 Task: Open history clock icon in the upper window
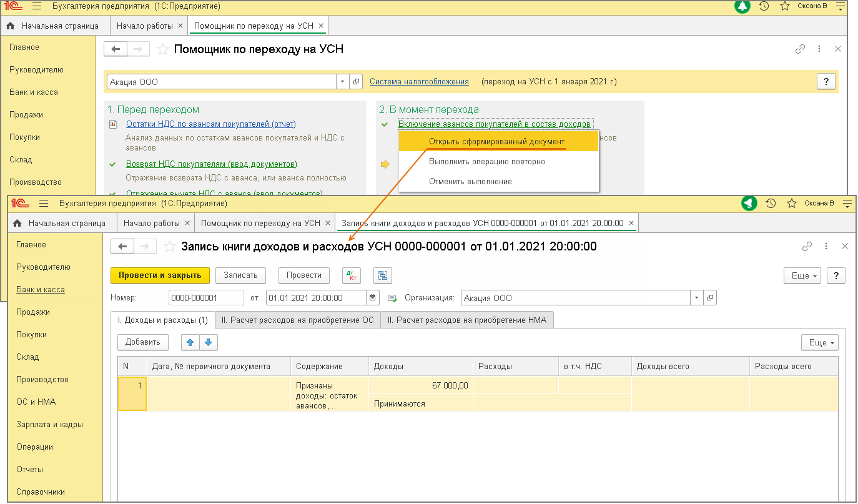[764, 6]
